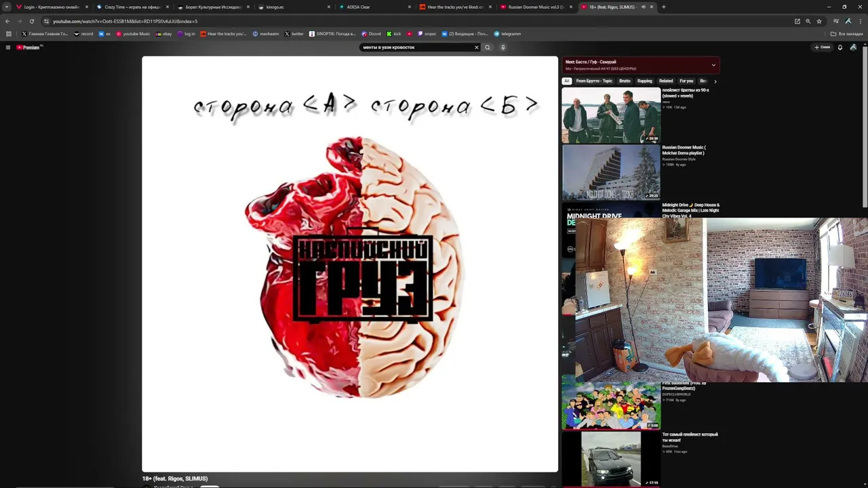Image resolution: width=868 pixels, height=488 pixels.
Task: Expand the Next: Баста / Гуф playlist panel
Action: pos(713,65)
